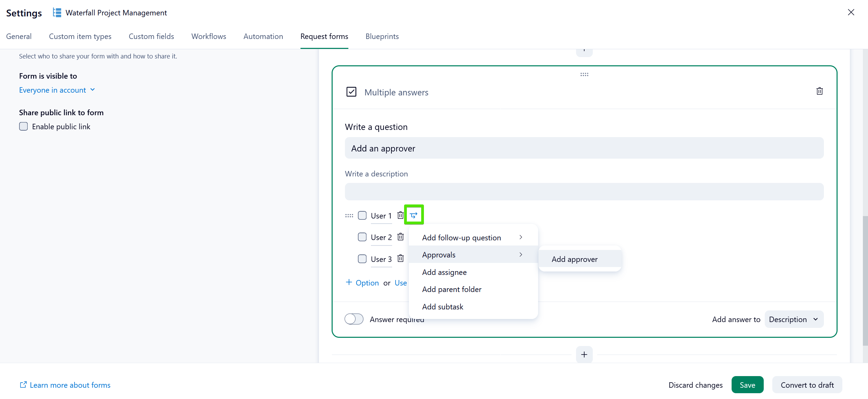
Task: Enable public link checkbox
Action: pos(24,127)
